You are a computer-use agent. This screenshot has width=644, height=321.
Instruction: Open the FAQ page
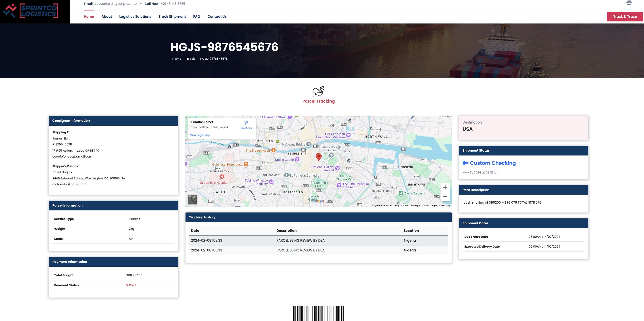196,16
